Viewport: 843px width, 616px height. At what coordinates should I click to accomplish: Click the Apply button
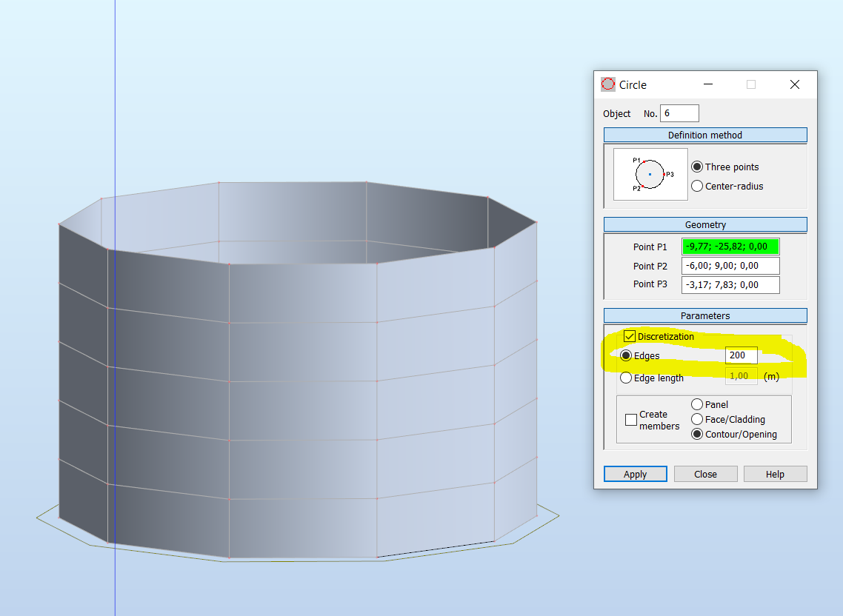pyautogui.click(x=635, y=473)
